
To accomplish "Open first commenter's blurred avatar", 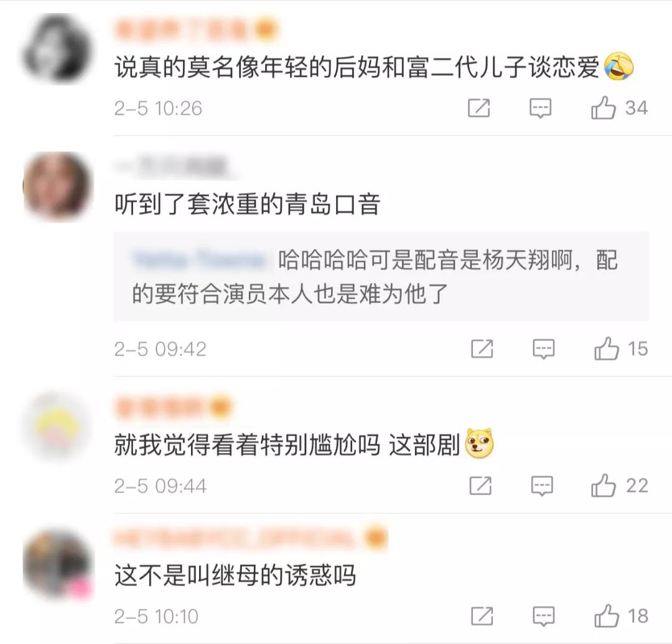I will click(x=57, y=48).
